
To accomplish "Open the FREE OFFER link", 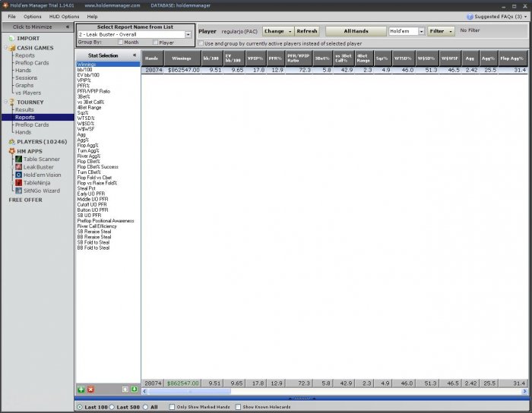I will tap(25, 200).
